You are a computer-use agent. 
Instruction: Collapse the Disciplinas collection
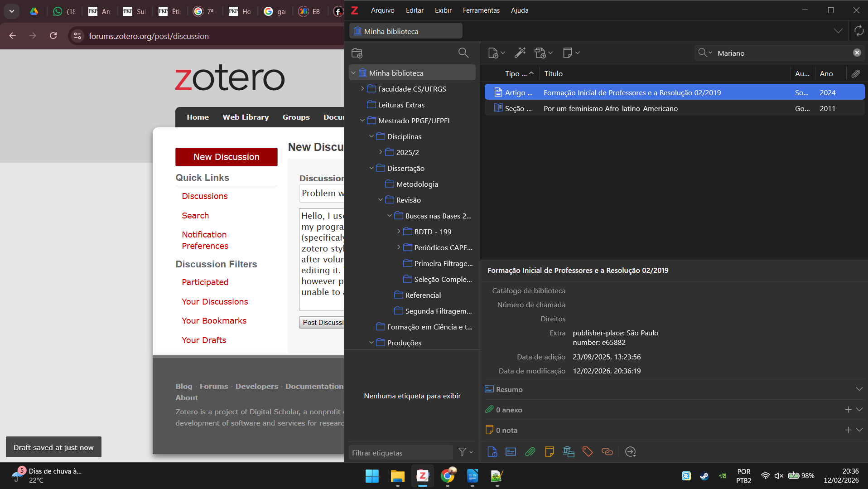coord(371,136)
